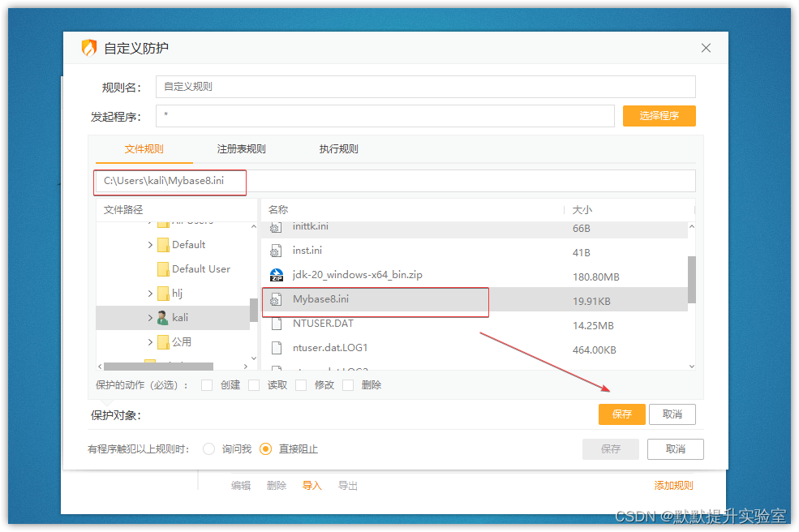This screenshot has height=532, width=799.
Task: Select the inittk.ini file row
Action: pos(475,230)
